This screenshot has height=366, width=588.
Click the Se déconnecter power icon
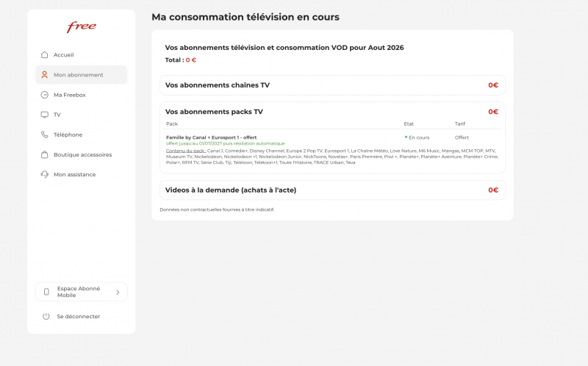coord(46,316)
